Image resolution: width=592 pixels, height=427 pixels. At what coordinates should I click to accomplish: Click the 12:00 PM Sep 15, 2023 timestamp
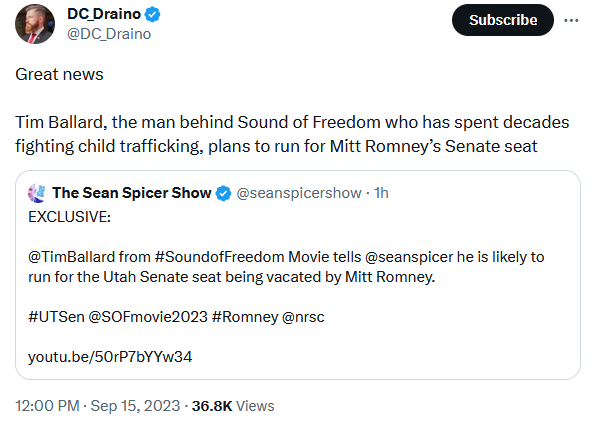click(x=97, y=406)
